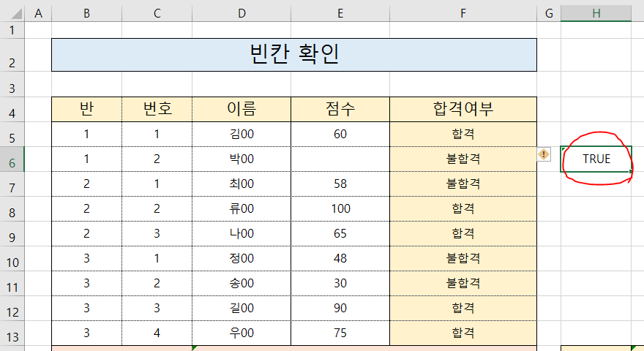644x351 pixels.
Task: Select the cell containing TRUE
Action: [x=596, y=159]
